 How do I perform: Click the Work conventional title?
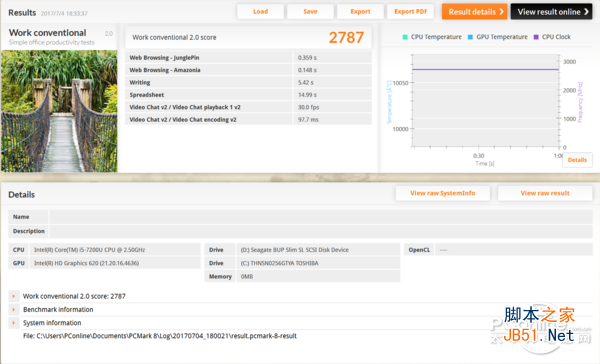pos(47,33)
